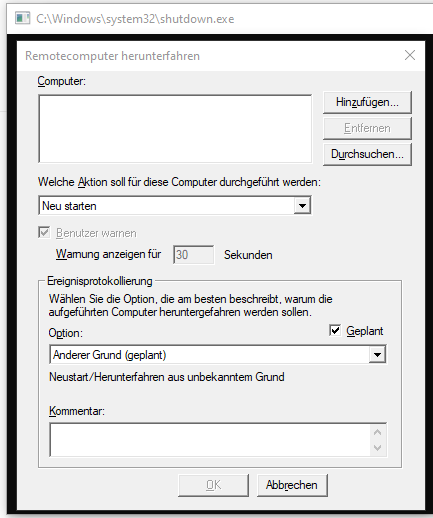The image size is (433, 518).
Task: Click the warning seconds input field
Action: pos(193,255)
